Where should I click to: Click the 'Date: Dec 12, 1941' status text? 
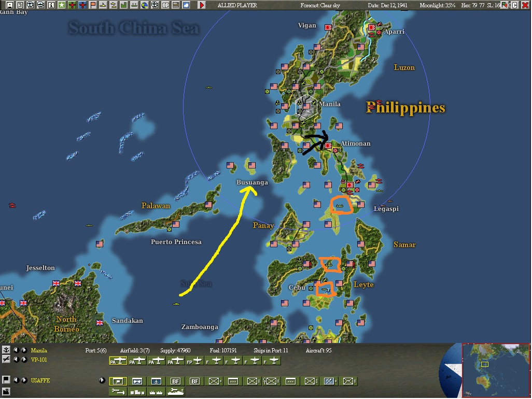click(x=387, y=5)
